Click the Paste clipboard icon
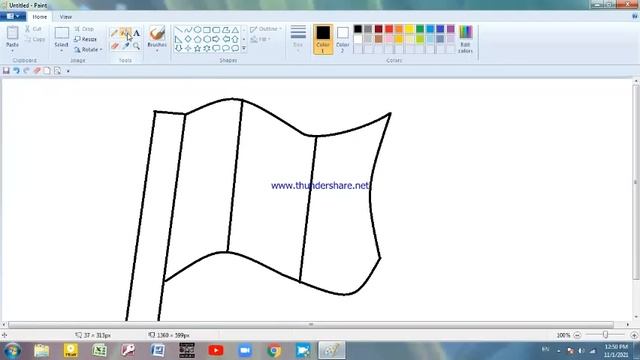Viewport: 640px width, 360px height. 12,33
